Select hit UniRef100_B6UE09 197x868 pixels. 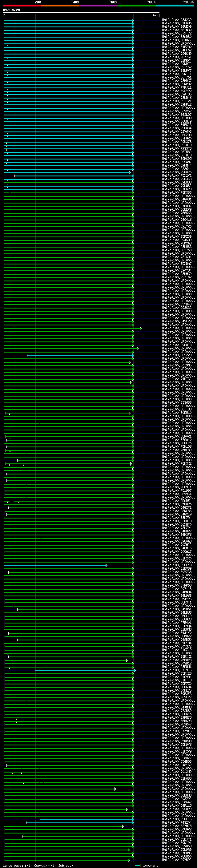pyautogui.click(x=177, y=26)
